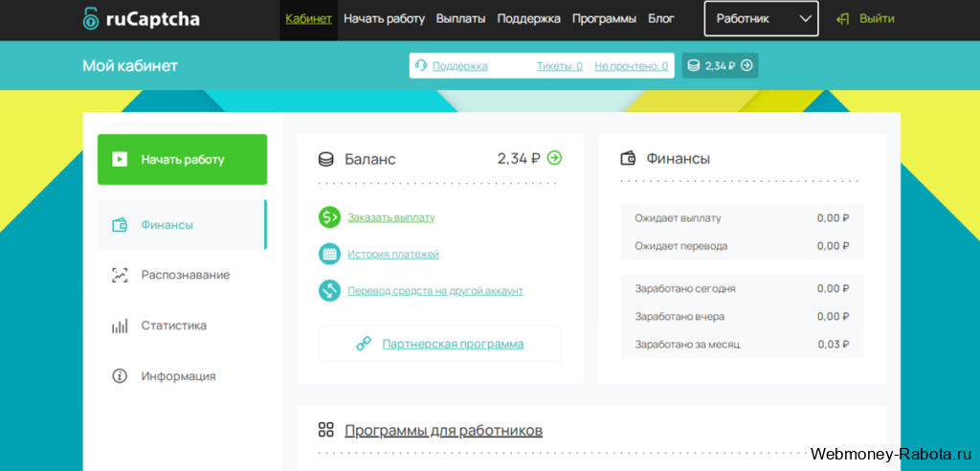Image resolution: width=980 pixels, height=471 pixels.
Task: Open the Поддержка top menu item
Action: pyautogui.click(x=528, y=19)
